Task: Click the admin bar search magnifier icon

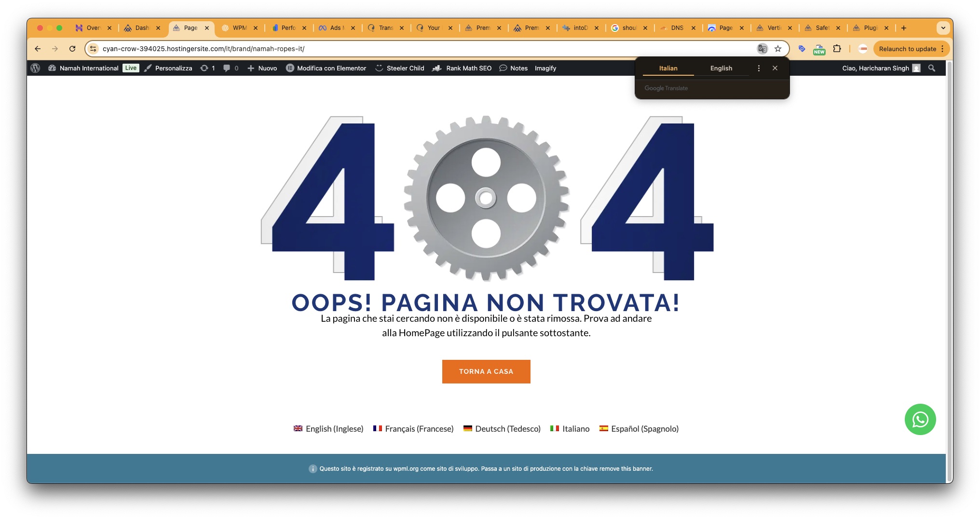Action: [x=932, y=68]
